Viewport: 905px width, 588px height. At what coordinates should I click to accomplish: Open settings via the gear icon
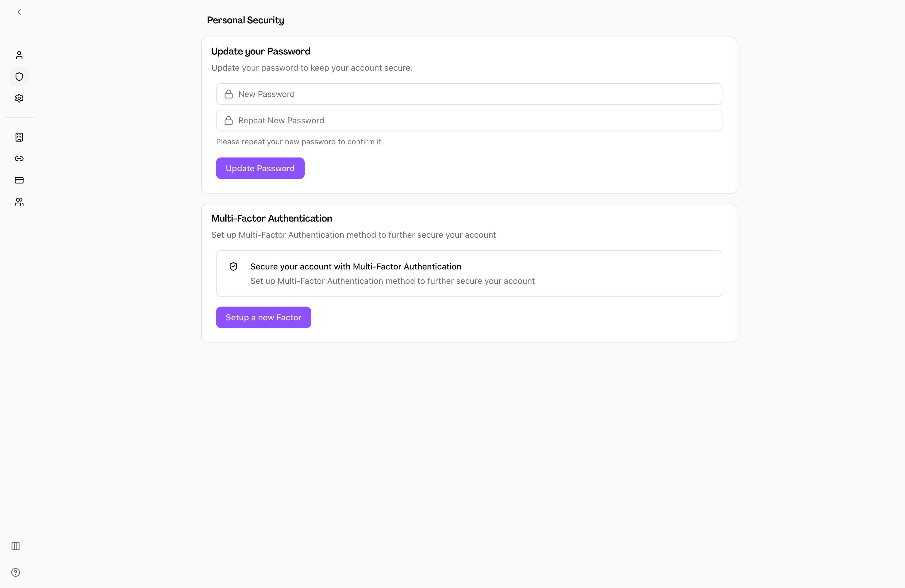coord(19,98)
